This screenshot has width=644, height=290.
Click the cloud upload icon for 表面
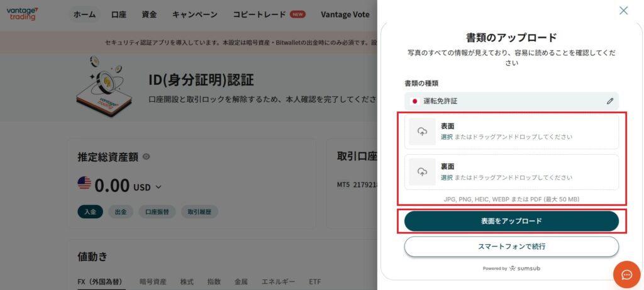(x=422, y=132)
